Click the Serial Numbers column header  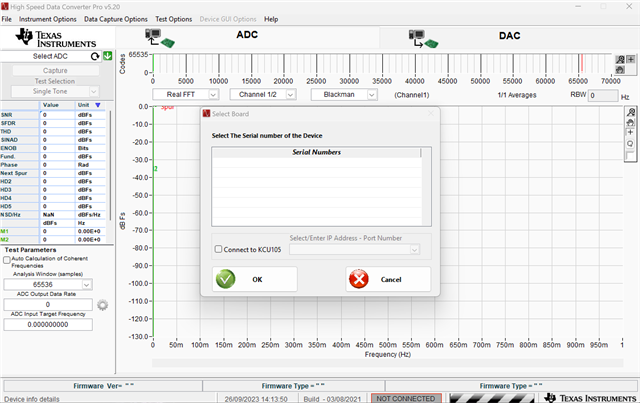pos(316,152)
